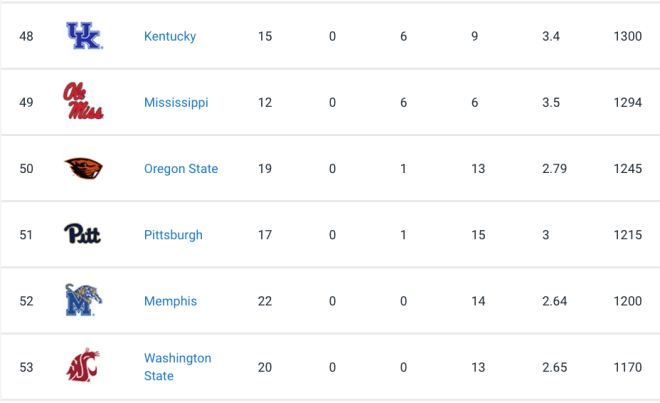
Task: Select rank 48 cell
Action: (26, 36)
